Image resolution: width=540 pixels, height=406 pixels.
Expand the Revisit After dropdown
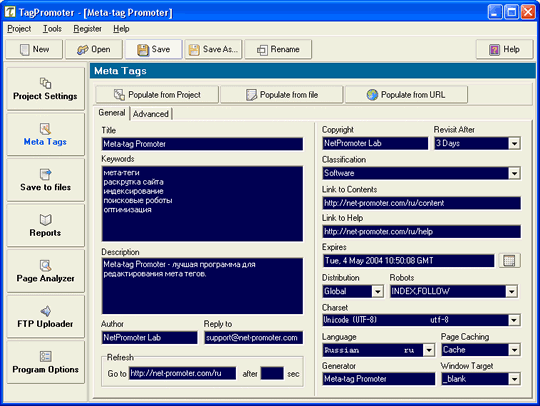(x=514, y=143)
